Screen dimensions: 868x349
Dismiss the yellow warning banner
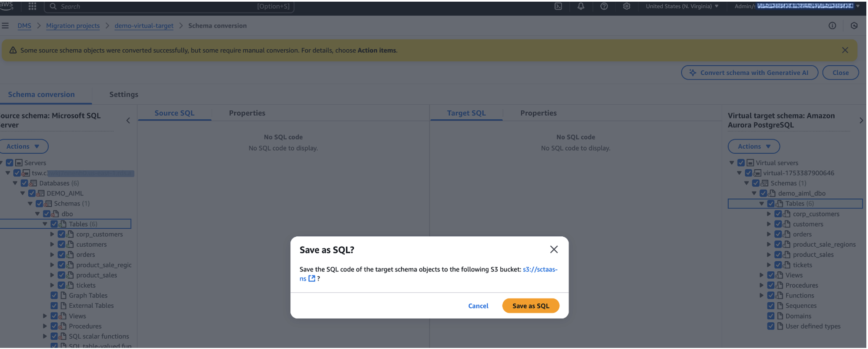[845, 50]
